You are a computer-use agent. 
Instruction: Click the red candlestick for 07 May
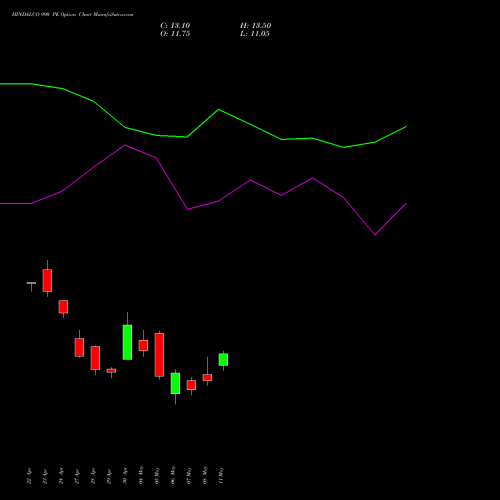(191, 385)
